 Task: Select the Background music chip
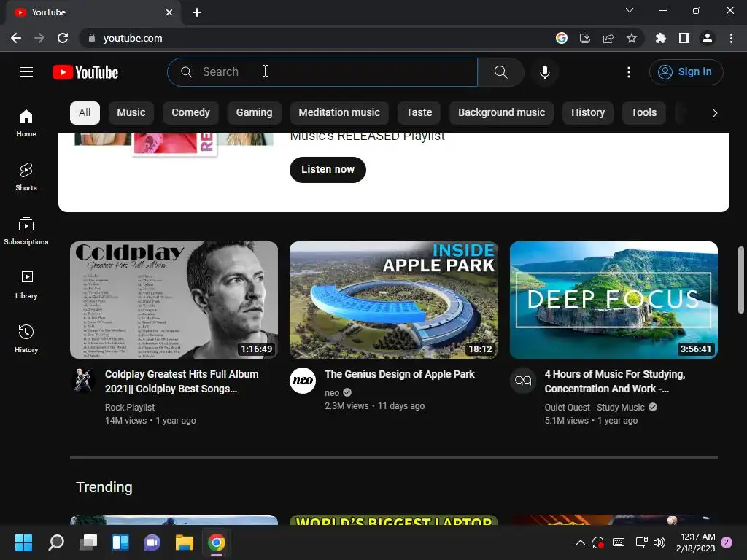coord(501,113)
